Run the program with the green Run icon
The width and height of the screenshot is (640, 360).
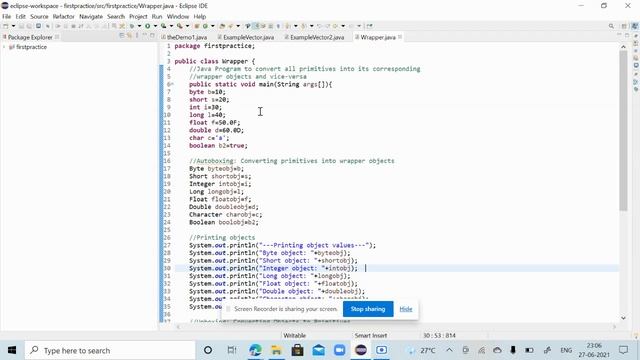(147, 26)
